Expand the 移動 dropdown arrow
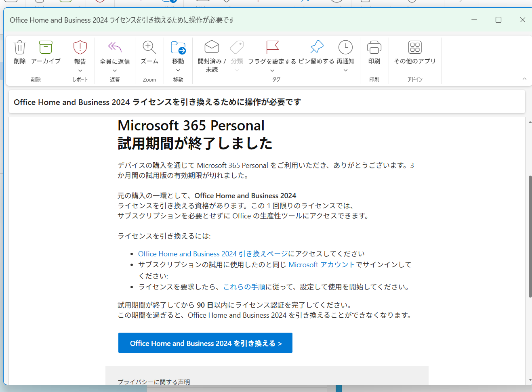532x392 pixels. 178,70
